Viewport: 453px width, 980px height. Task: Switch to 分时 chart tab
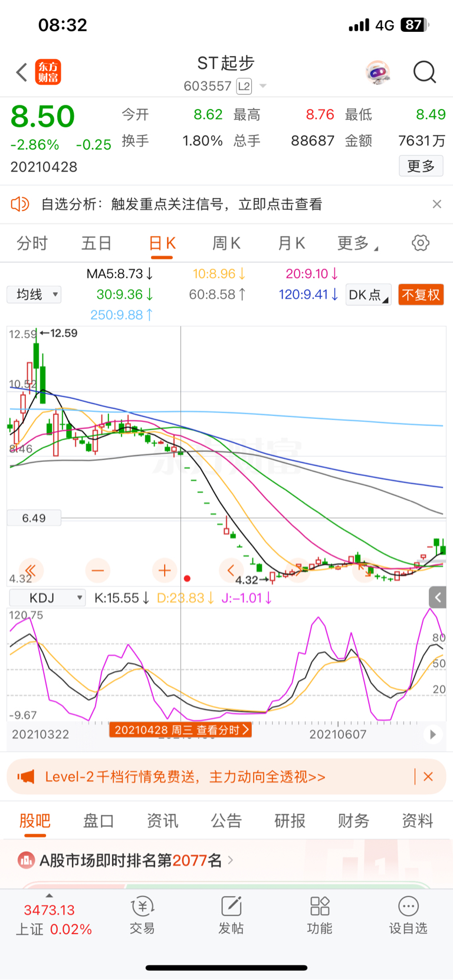tap(32, 243)
